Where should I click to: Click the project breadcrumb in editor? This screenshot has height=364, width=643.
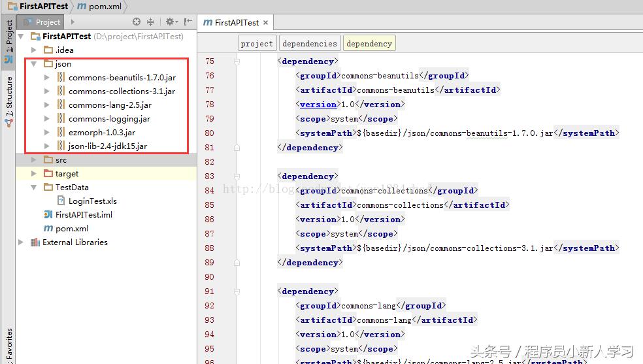point(257,44)
